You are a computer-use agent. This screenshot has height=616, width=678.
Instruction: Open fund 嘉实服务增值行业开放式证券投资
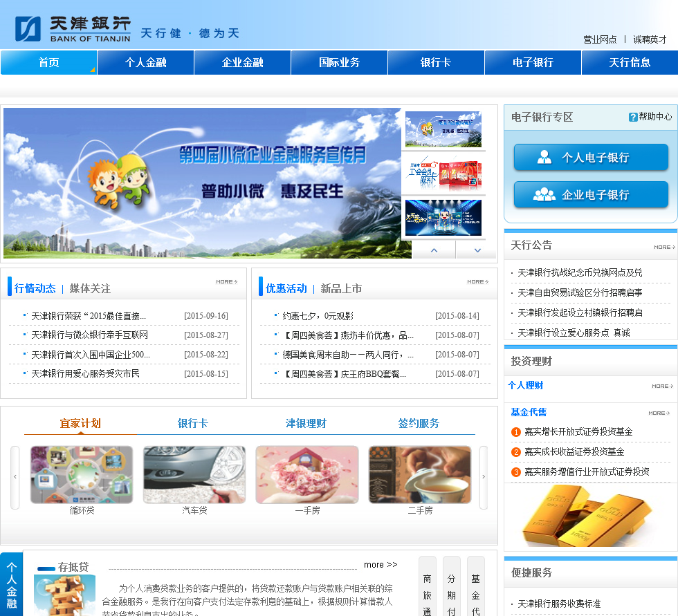coord(587,472)
